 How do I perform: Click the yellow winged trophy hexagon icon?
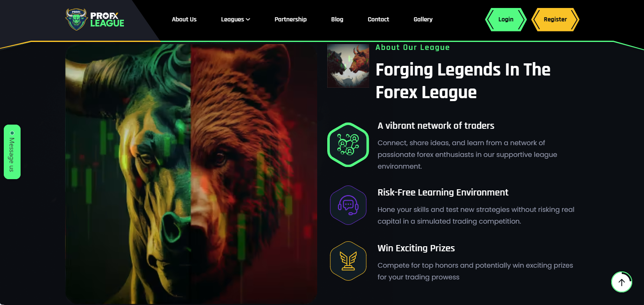[x=348, y=261]
